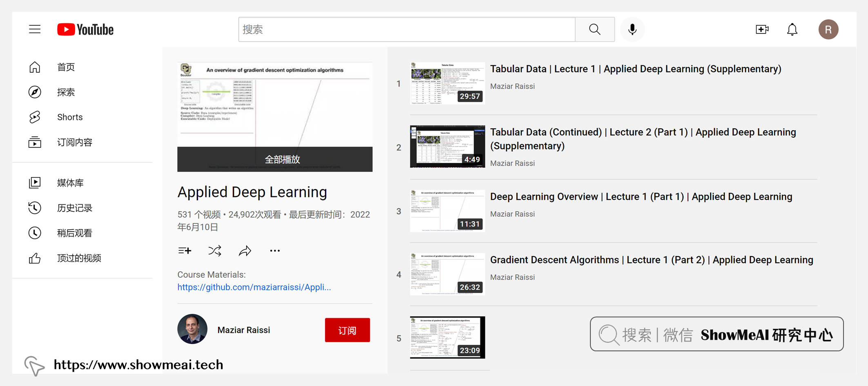The image size is (868, 386).
Task: Click Maziar Raissi under Tabular Data Lecture 1
Action: pyautogui.click(x=512, y=86)
